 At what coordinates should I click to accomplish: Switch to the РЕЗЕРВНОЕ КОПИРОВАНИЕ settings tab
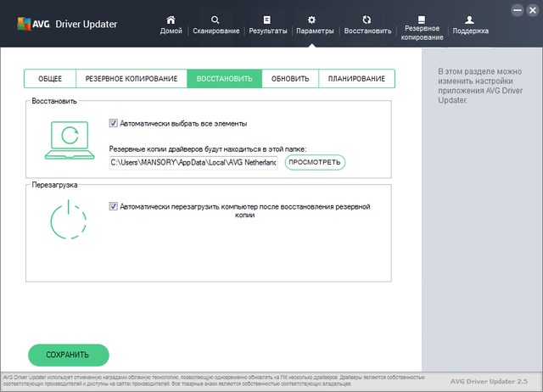(132, 79)
